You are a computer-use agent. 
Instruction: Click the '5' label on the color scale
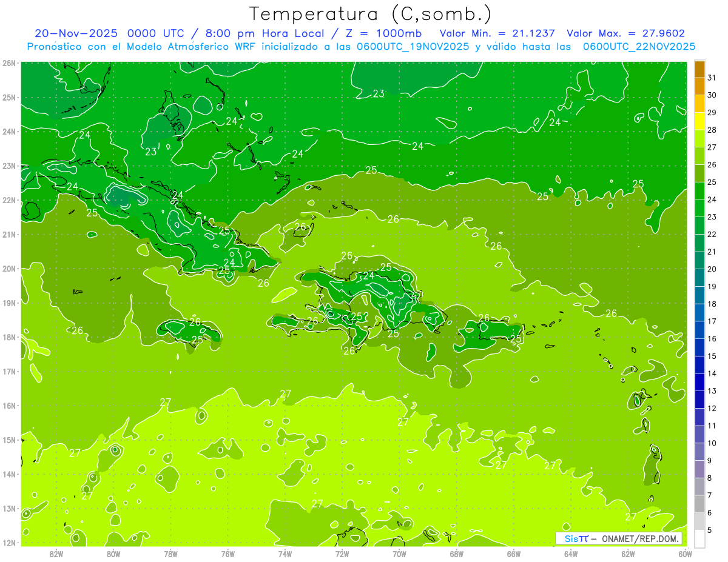pos(709,530)
